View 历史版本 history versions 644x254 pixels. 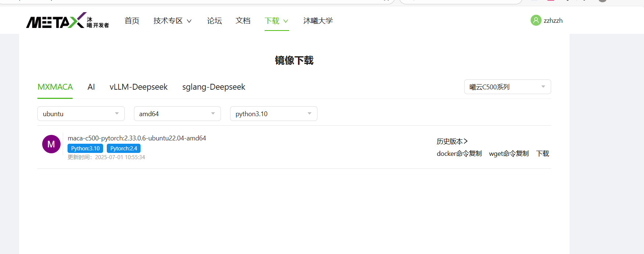(452, 142)
